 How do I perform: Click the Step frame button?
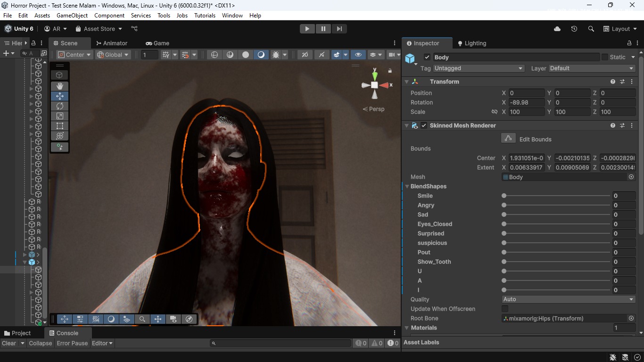[x=339, y=29]
